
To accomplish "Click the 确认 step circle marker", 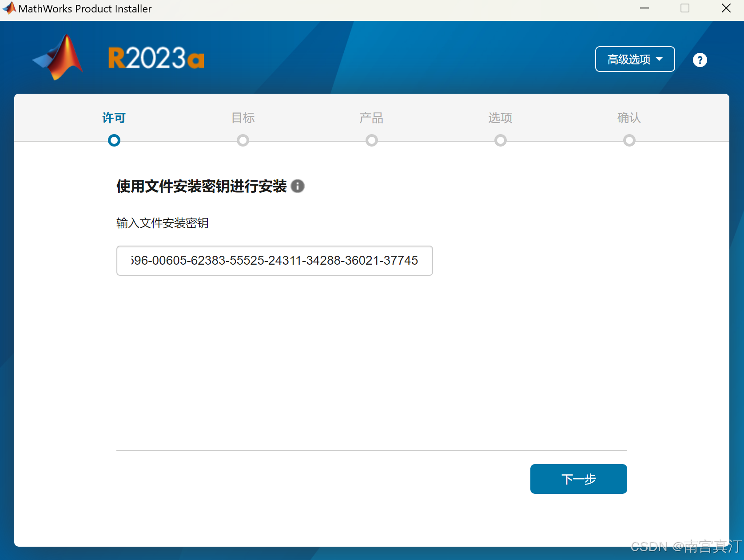I will 629,140.
